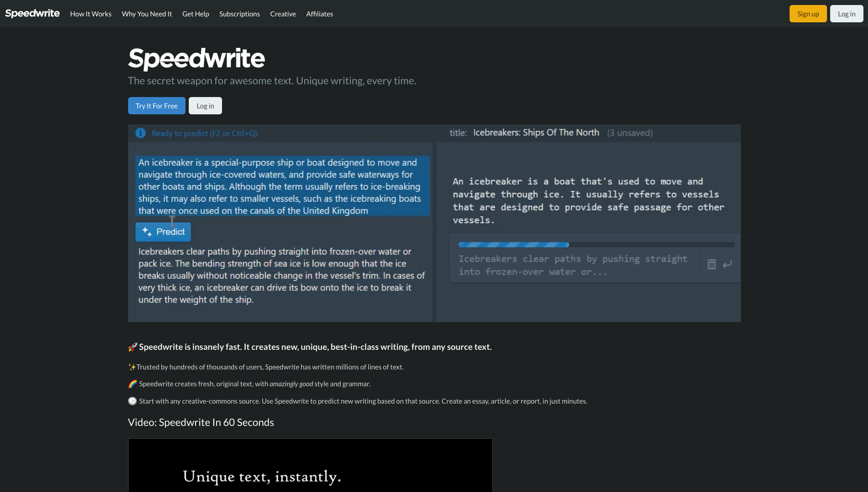This screenshot has width=868, height=492.
Task: Click the blue prediction progress bar
Action: point(513,244)
